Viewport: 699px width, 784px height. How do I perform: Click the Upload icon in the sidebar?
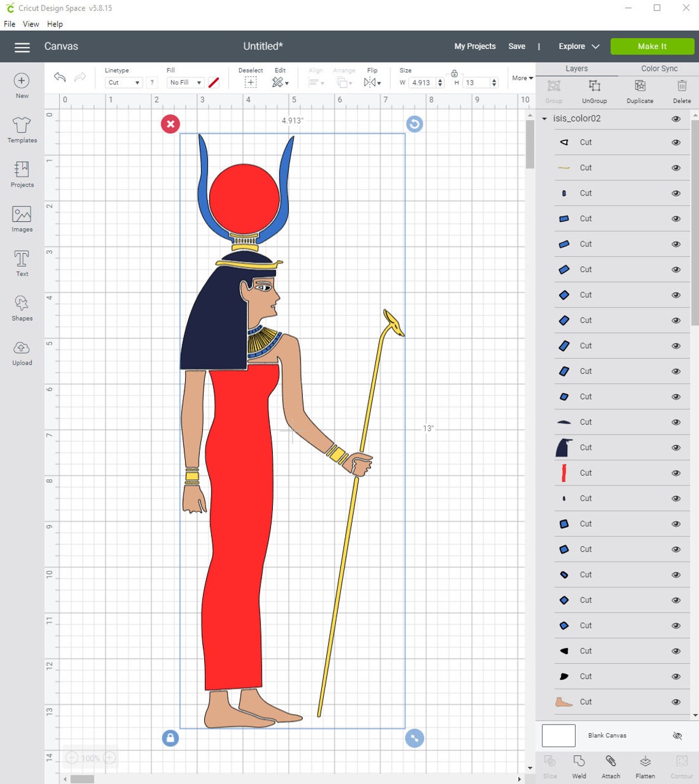tap(21, 353)
